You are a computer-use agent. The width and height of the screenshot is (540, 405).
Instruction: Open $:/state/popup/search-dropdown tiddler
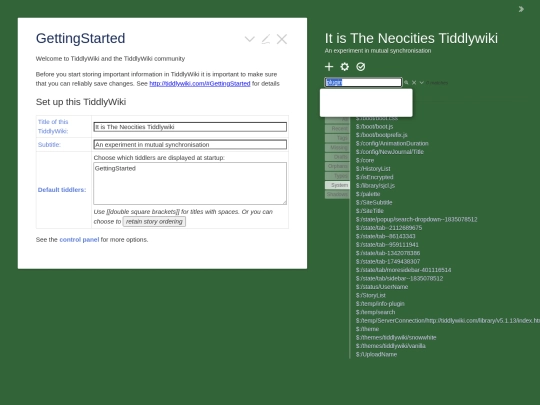[416, 219]
